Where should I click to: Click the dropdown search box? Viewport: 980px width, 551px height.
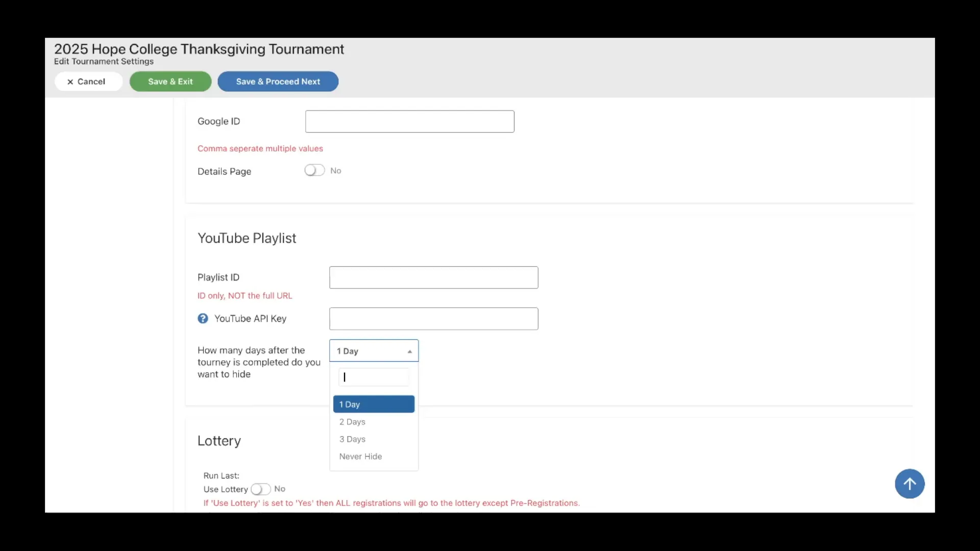pos(374,377)
